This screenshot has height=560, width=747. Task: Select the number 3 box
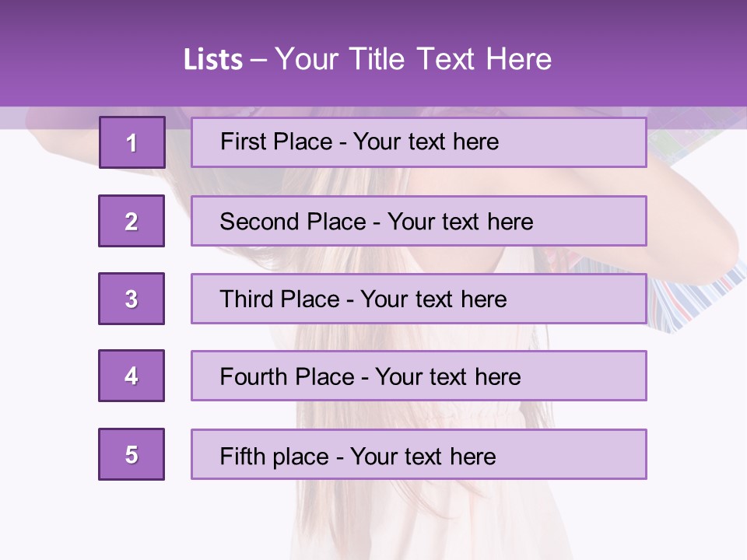[132, 299]
